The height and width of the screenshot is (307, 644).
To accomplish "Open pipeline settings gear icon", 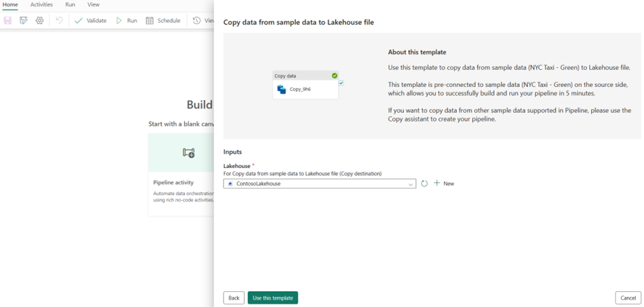I will click(x=40, y=21).
